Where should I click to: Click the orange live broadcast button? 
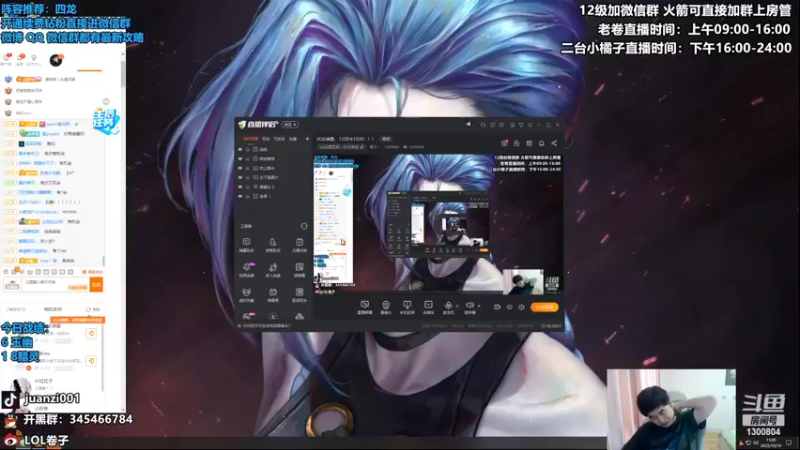[x=544, y=307]
